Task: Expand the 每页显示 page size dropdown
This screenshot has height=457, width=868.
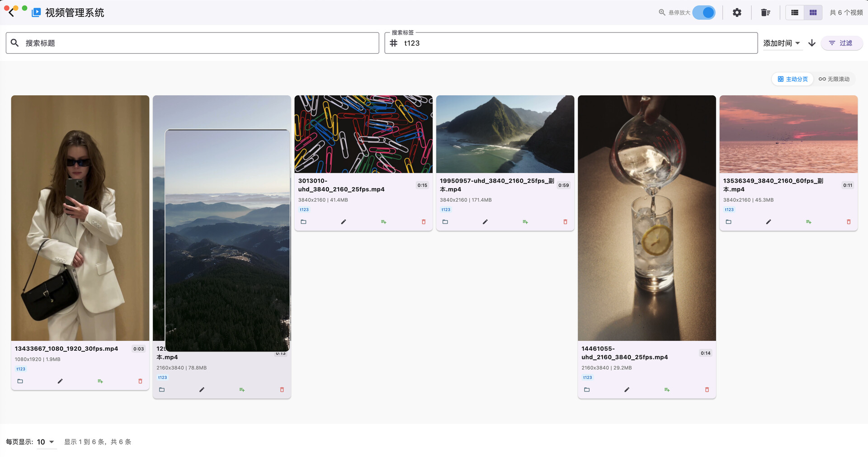Action: [x=46, y=442]
